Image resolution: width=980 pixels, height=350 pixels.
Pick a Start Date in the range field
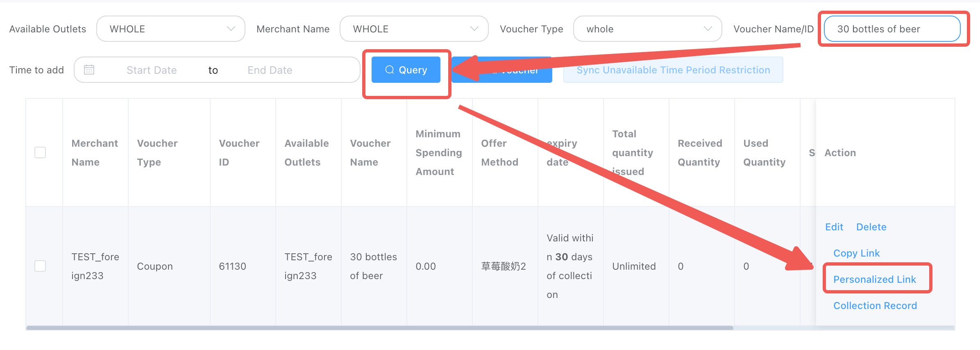point(152,70)
